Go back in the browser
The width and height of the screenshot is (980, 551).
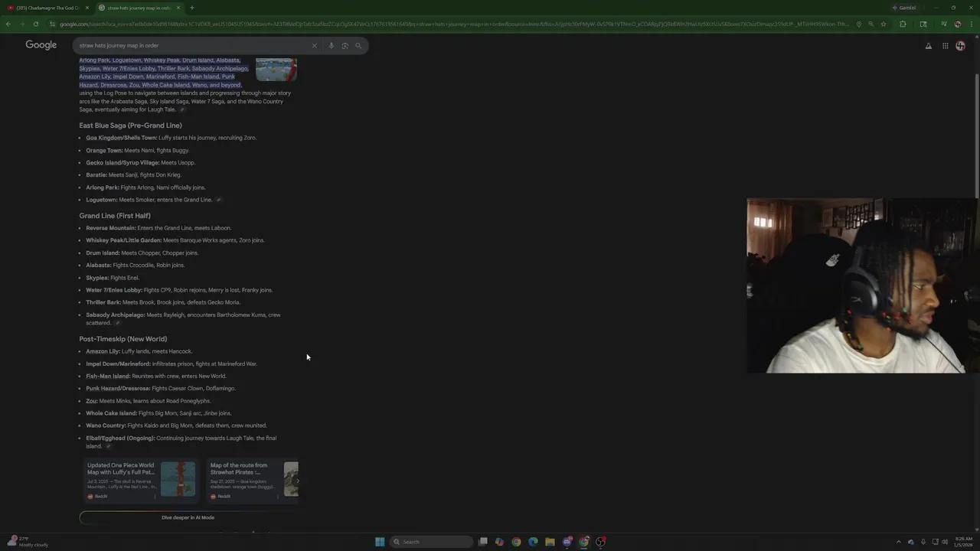[8, 24]
